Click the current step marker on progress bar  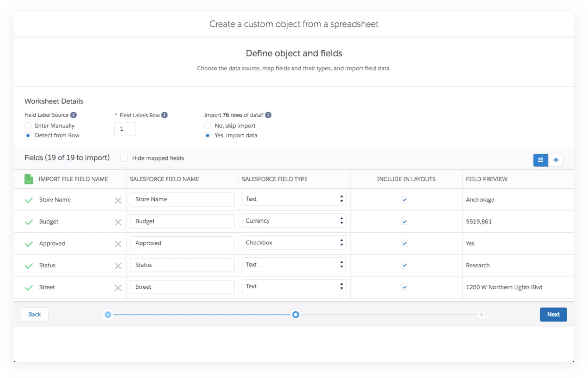click(295, 315)
